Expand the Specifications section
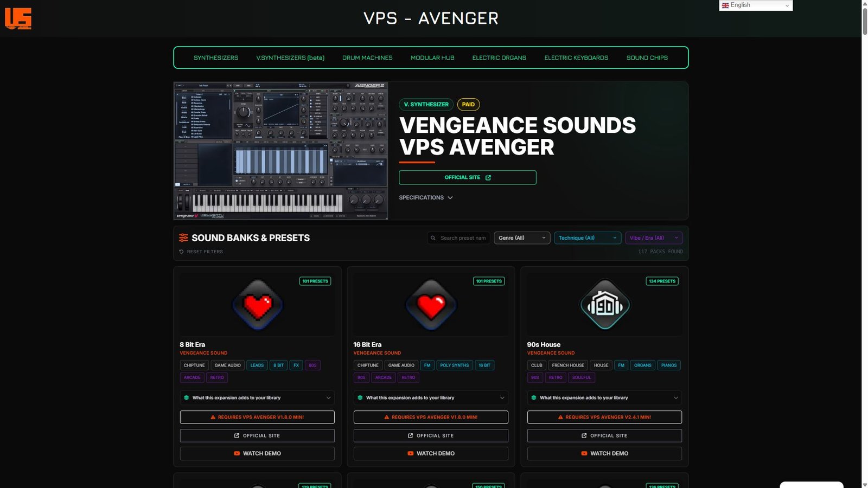 426,198
